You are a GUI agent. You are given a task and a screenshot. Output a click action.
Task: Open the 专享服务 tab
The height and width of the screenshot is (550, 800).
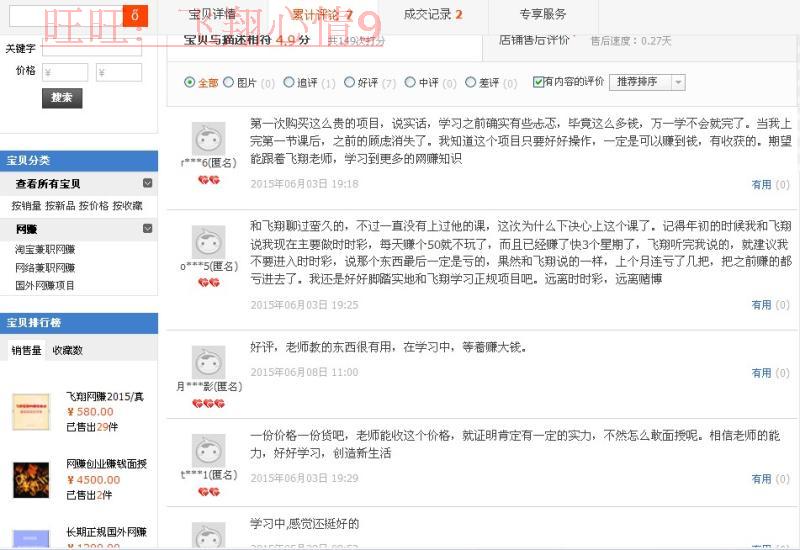point(543,14)
